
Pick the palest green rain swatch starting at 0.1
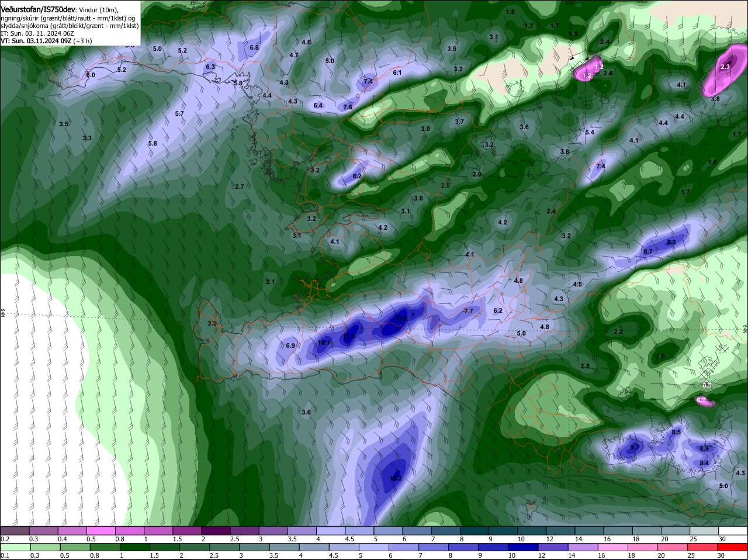click(16, 547)
